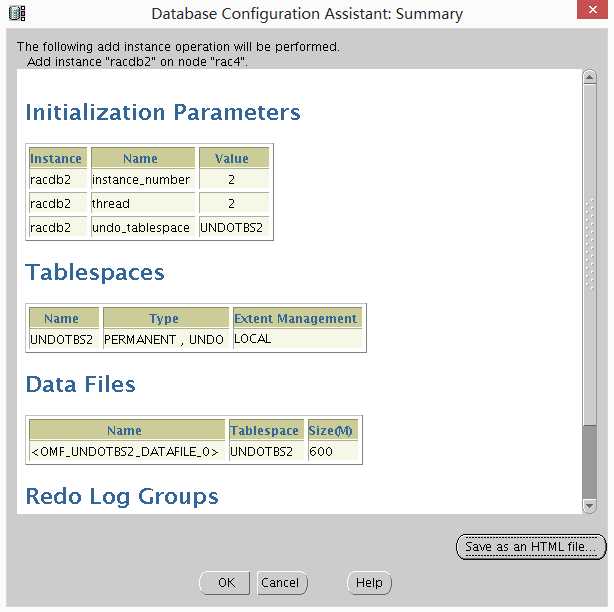
Task: Click the Redo Log Groups heading
Action: click(122, 497)
